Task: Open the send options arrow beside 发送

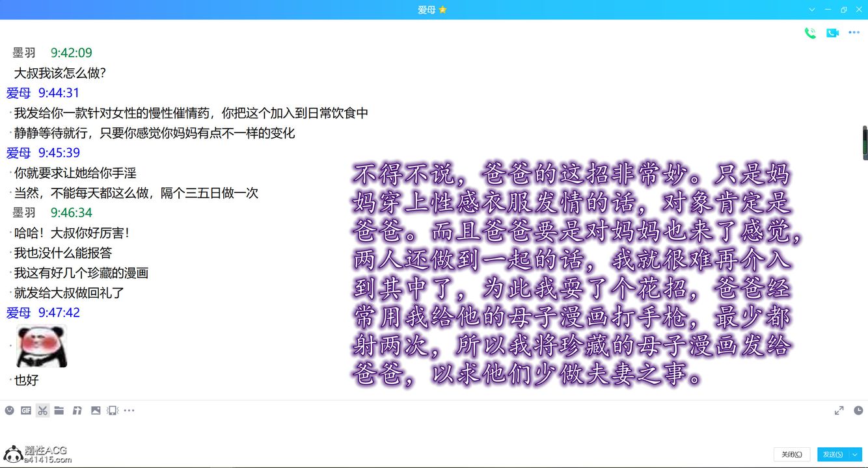Action: pyautogui.click(x=856, y=454)
